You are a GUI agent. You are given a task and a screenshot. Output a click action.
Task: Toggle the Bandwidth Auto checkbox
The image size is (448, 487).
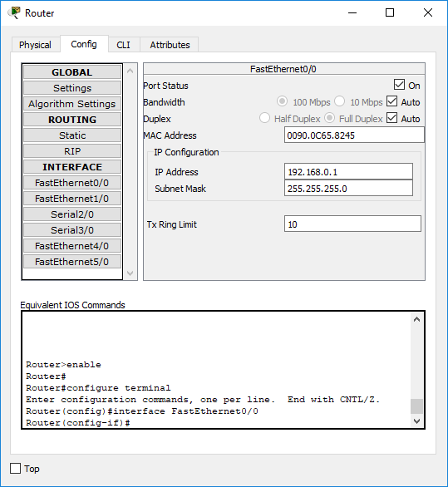(x=392, y=101)
